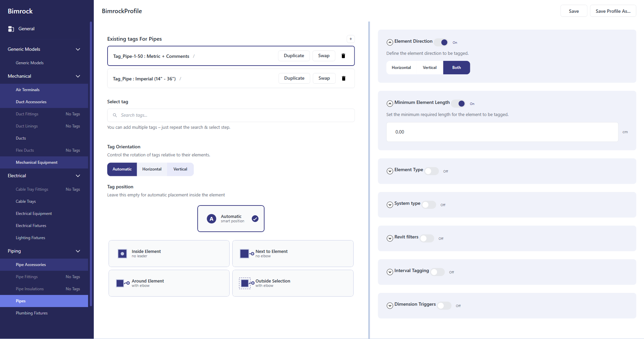Screen dimensions: 644x339
Task: Click the Bimrock logo icon
Action: (x=20, y=11)
